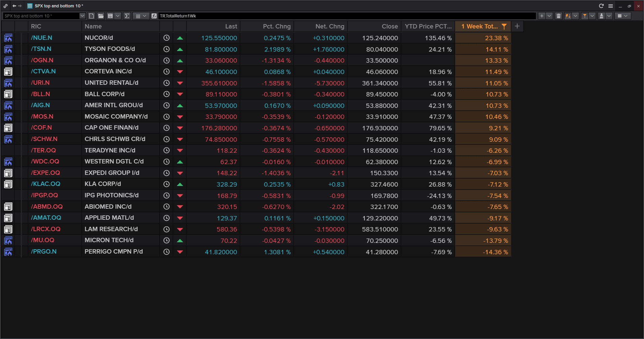
Task: Click the filter funnel on 1 Week Tot column
Action: click(504, 26)
